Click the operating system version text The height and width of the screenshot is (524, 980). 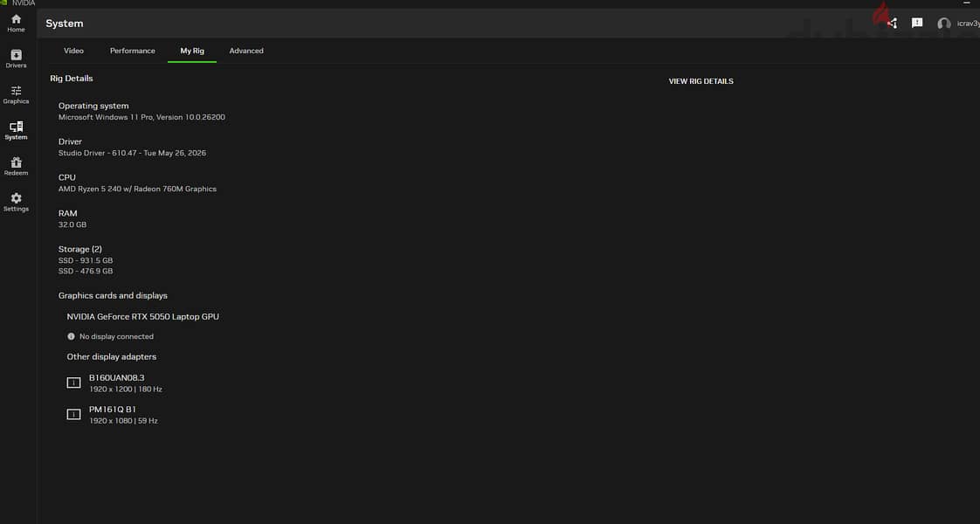[x=141, y=117]
